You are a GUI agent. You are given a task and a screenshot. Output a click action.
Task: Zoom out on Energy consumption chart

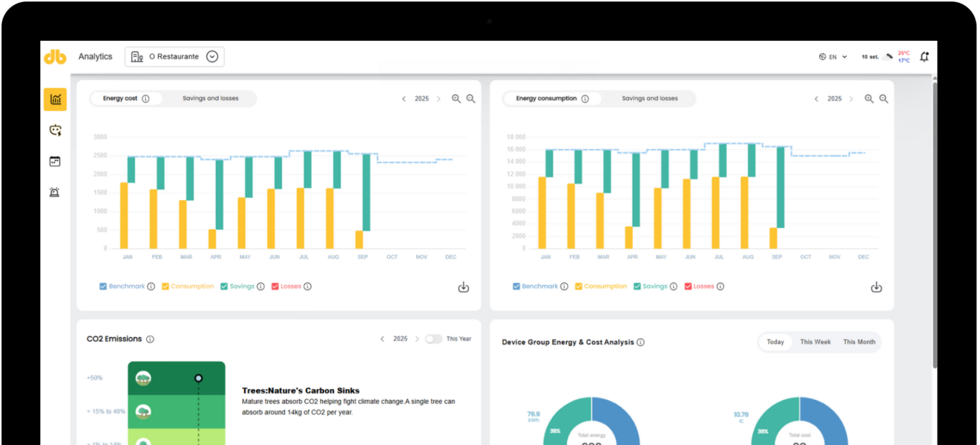click(x=883, y=99)
